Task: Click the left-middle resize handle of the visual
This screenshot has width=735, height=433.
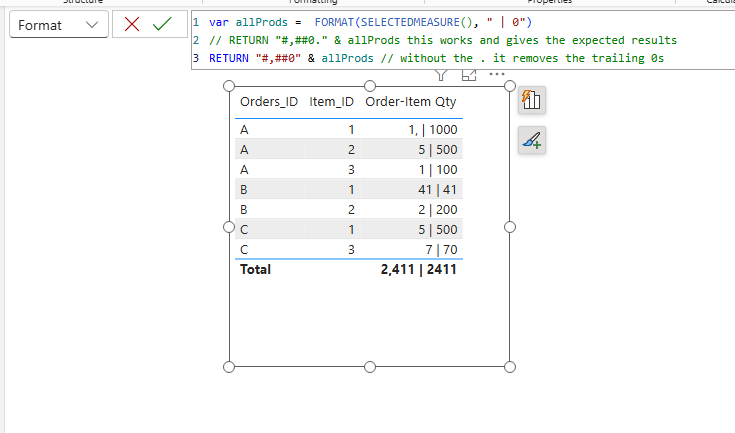Action: click(x=229, y=227)
